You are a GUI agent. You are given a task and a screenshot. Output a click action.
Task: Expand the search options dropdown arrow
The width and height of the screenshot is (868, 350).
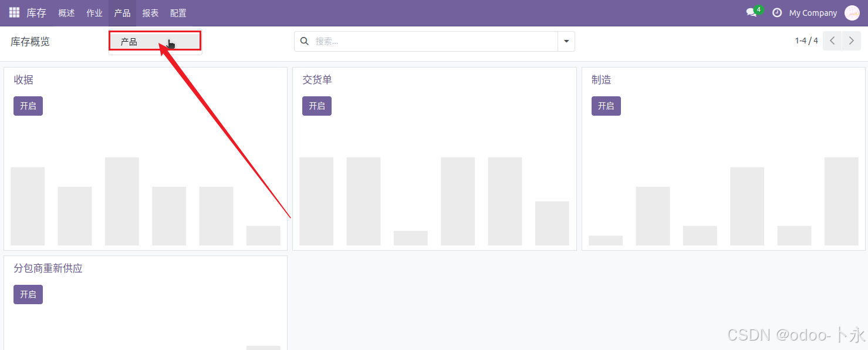(x=566, y=41)
